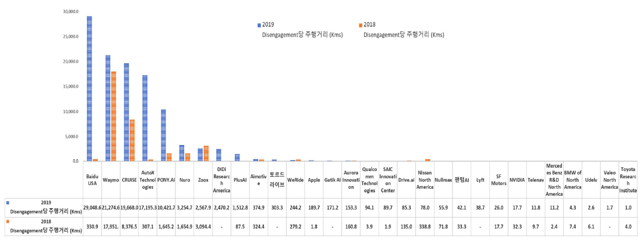This screenshot has height=243, width=644.
Task: Click the 17,195.3 cell for AutoX Technologies
Action: [147, 207]
